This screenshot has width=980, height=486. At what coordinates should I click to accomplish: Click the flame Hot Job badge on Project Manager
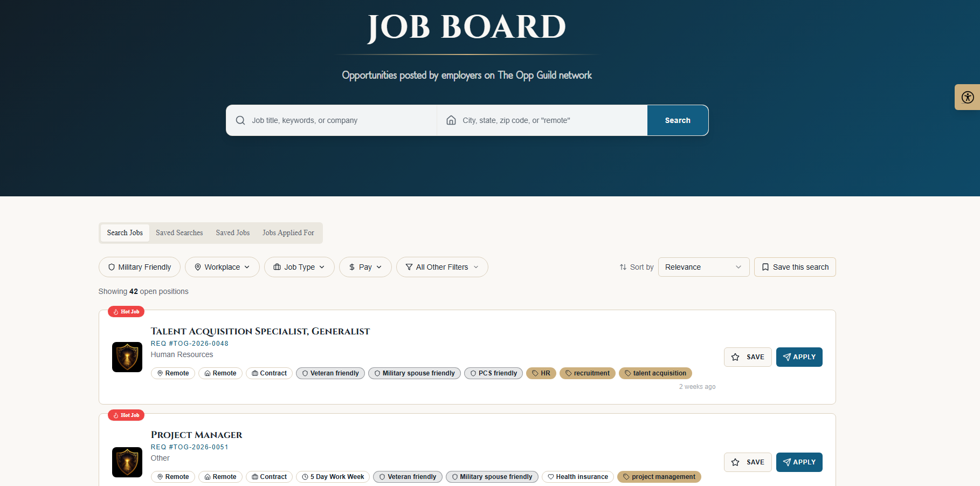[126, 415]
